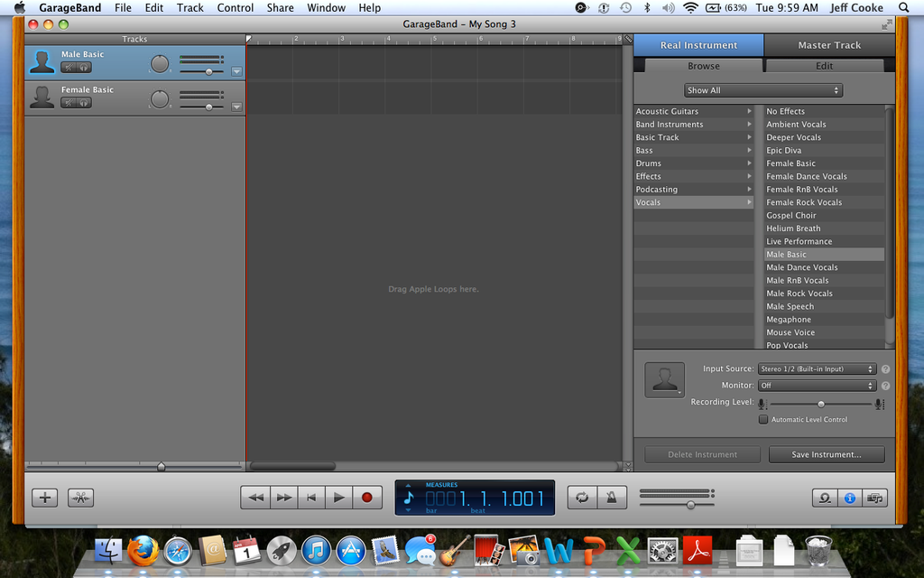Click the Female Basic pan knob
This screenshot has height=578, width=924.
[x=160, y=99]
